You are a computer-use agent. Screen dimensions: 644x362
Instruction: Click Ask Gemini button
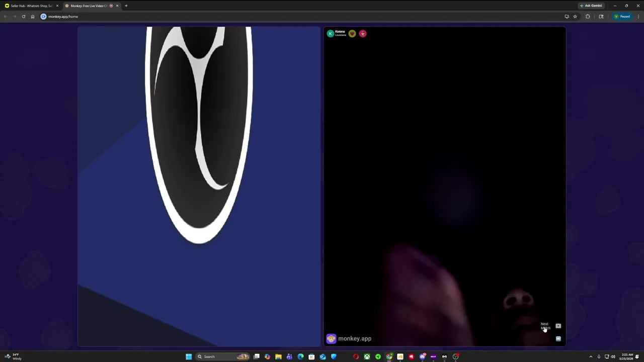click(591, 6)
